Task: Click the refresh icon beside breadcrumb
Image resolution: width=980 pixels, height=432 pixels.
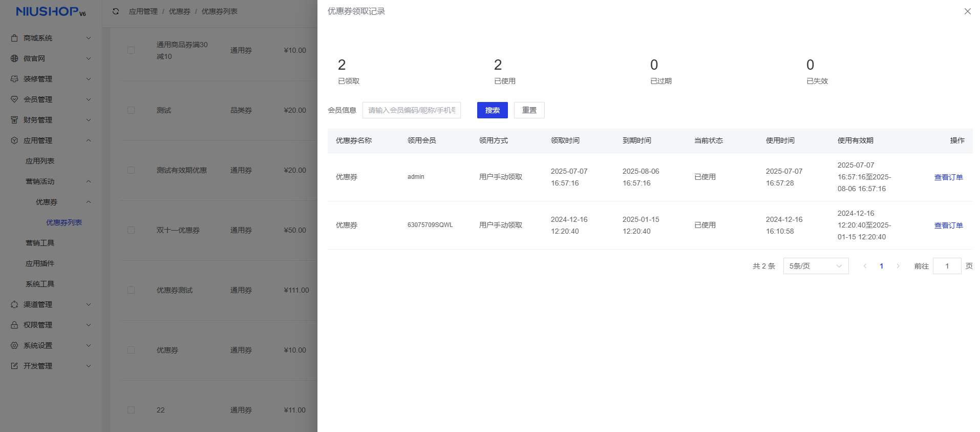Action: coord(116,11)
